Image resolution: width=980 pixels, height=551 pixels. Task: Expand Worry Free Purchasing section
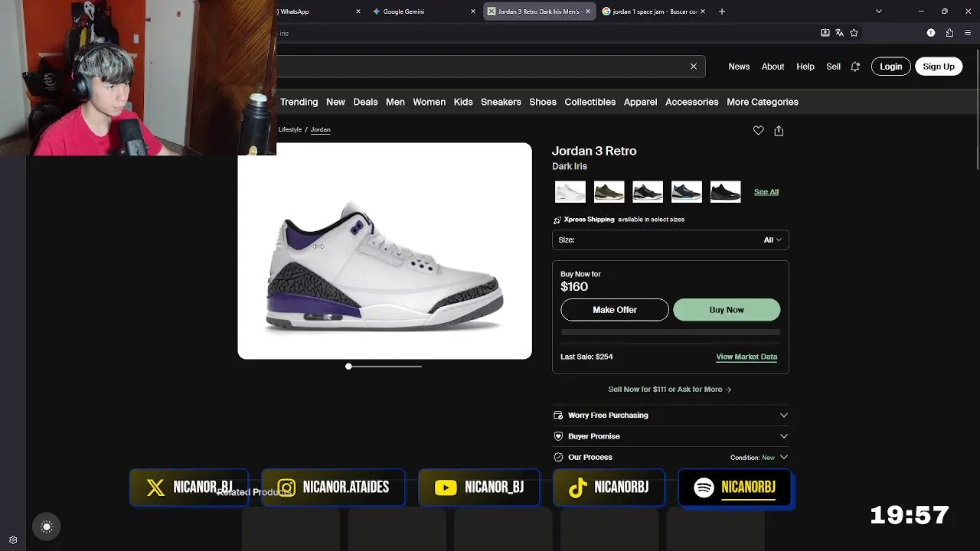[x=671, y=415]
